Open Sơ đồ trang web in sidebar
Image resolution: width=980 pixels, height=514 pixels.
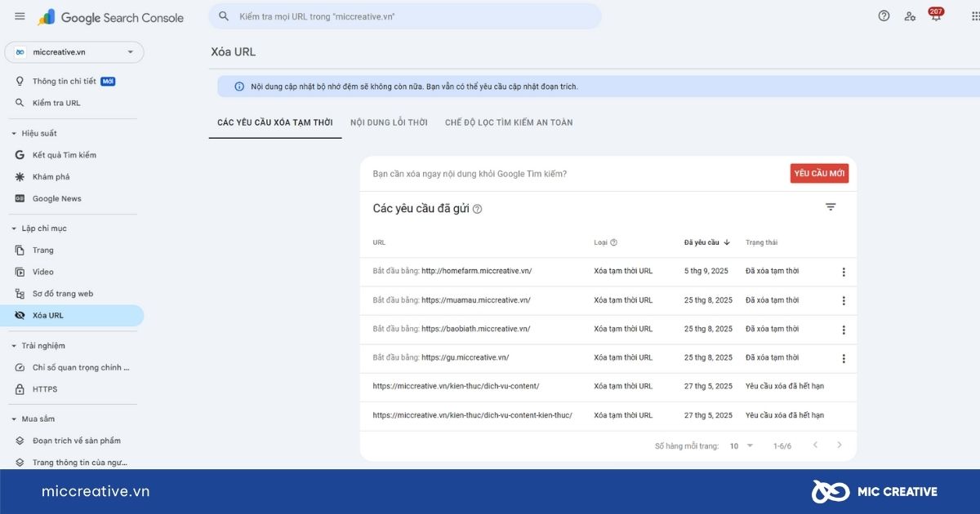pos(62,294)
